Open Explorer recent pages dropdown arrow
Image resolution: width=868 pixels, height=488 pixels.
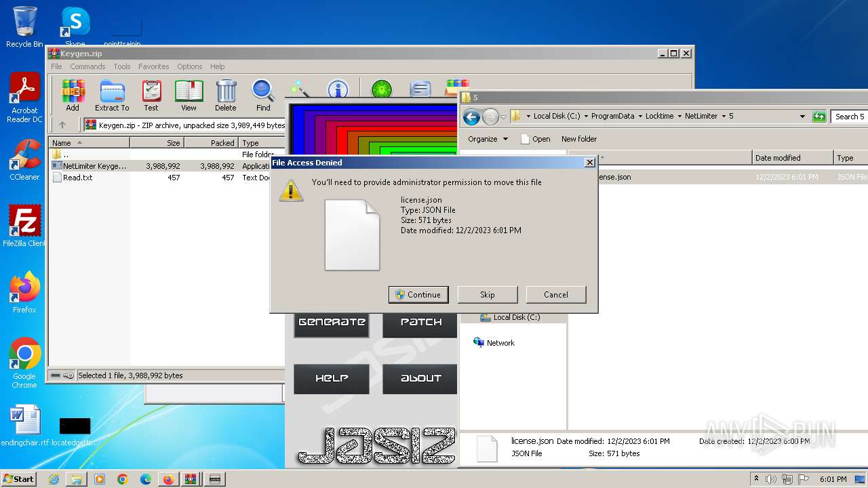pyautogui.click(x=503, y=117)
